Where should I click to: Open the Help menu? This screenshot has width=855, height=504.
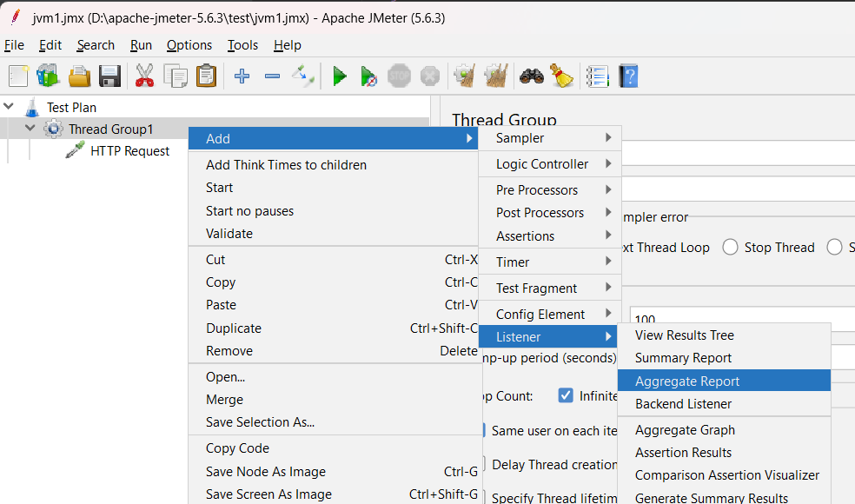pos(288,45)
